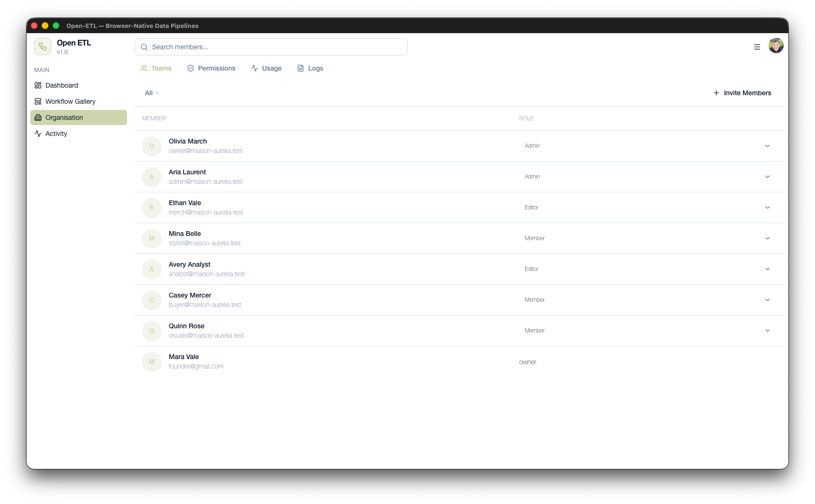Open the All filter dropdown
This screenshot has width=815, height=504.
tap(152, 93)
